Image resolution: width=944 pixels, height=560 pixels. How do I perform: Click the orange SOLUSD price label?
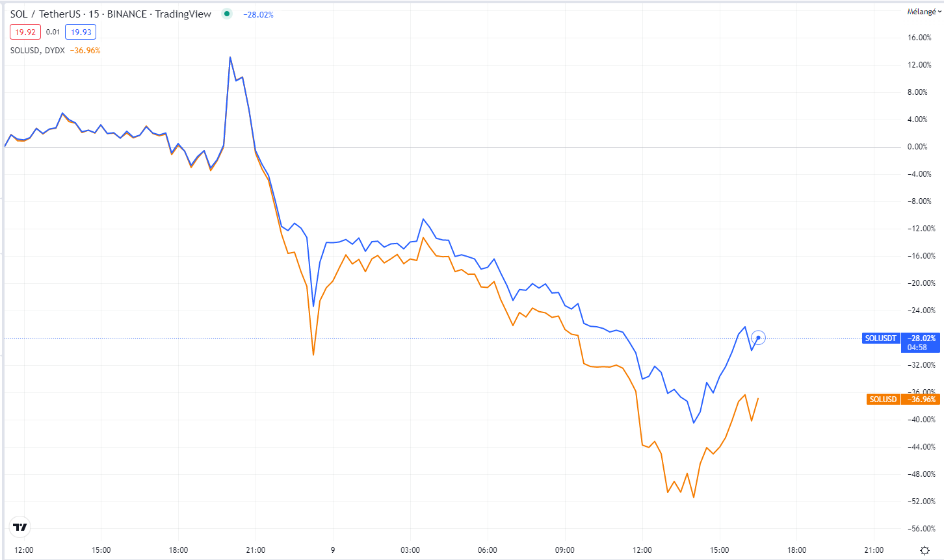pos(883,399)
